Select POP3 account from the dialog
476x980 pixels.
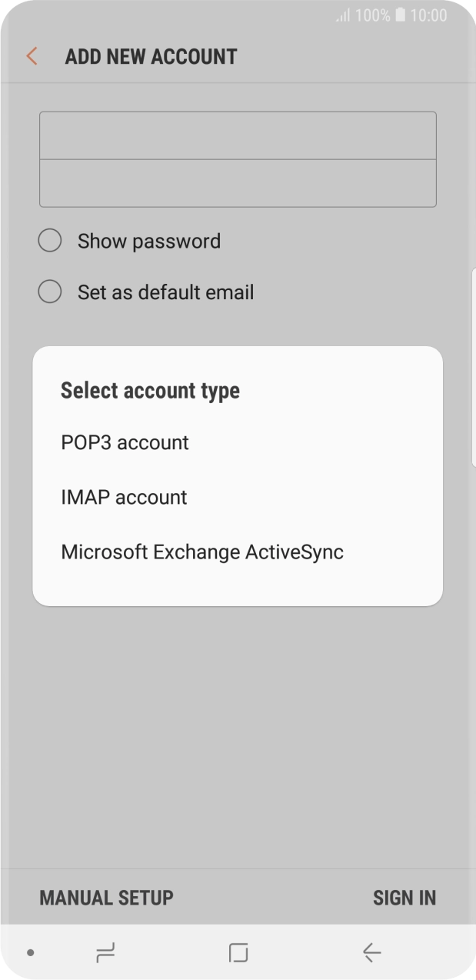coord(125,442)
